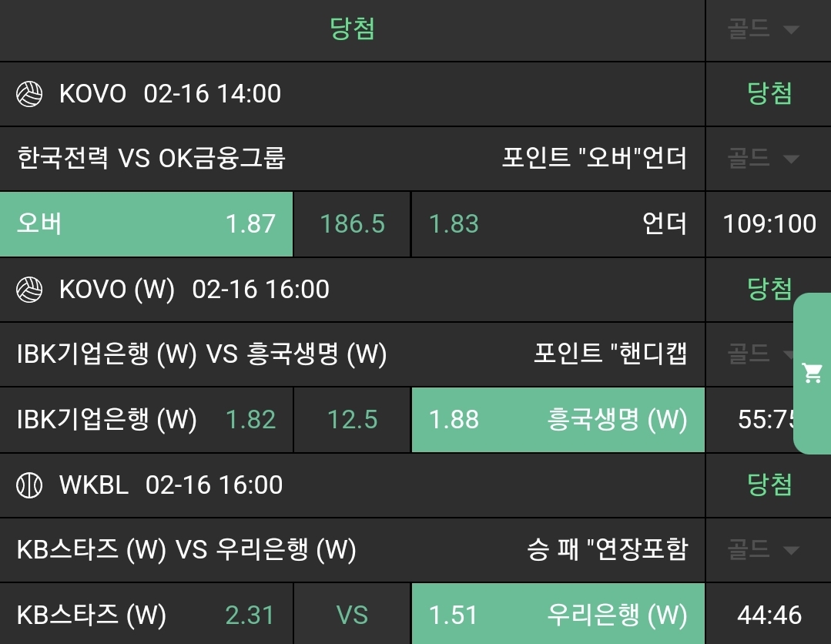This screenshot has height=644, width=831.
Task: Pick 흥국생명 (W) at 1.88 odds
Action: (558, 420)
